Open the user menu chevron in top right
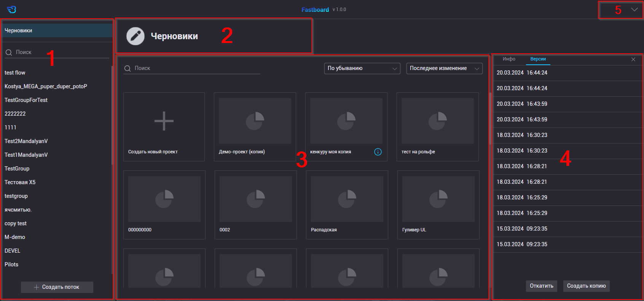Image resolution: width=644 pixels, height=301 pixels. (x=634, y=10)
